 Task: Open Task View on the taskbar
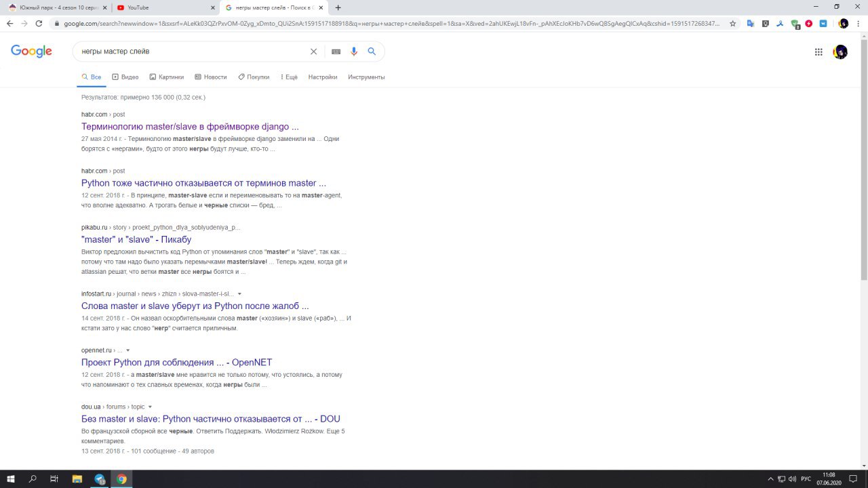coord(54,479)
